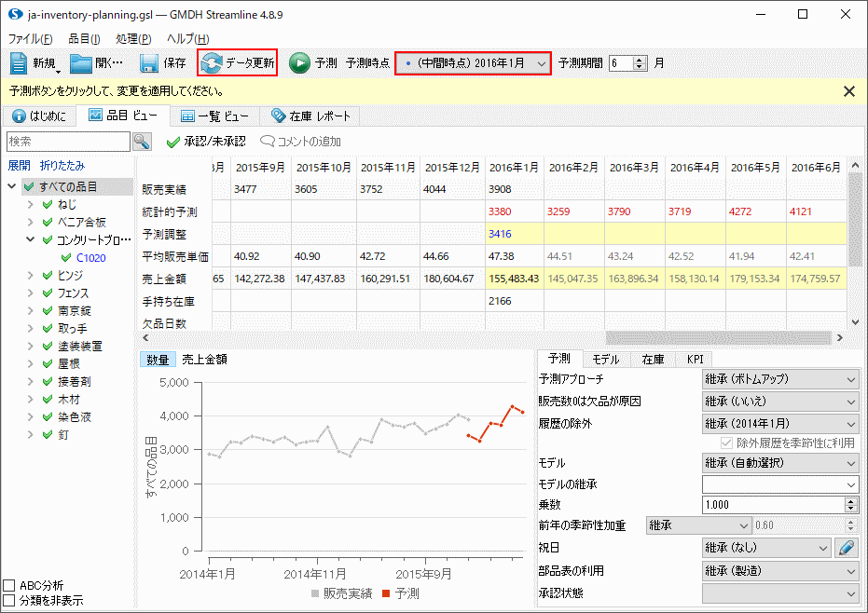This screenshot has width=868, height=613.
Task: Click the データ更新 refresh icon
Action: (212, 63)
